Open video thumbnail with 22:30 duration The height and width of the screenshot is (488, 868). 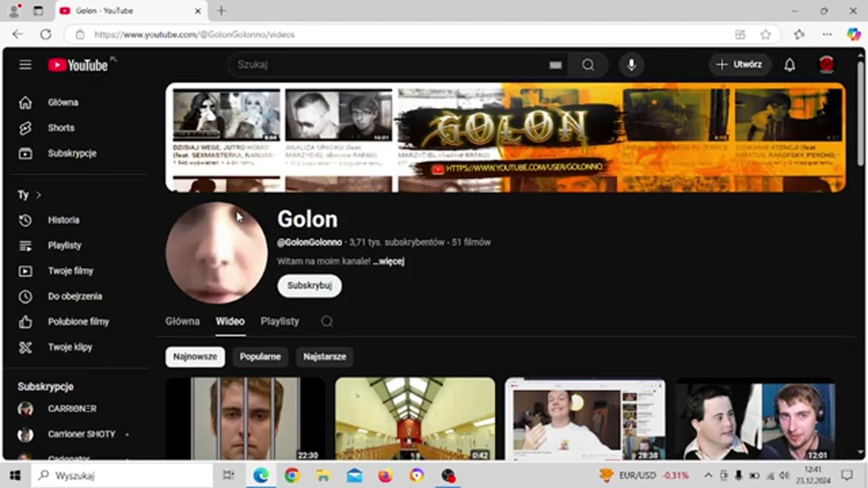tap(245, 419)
